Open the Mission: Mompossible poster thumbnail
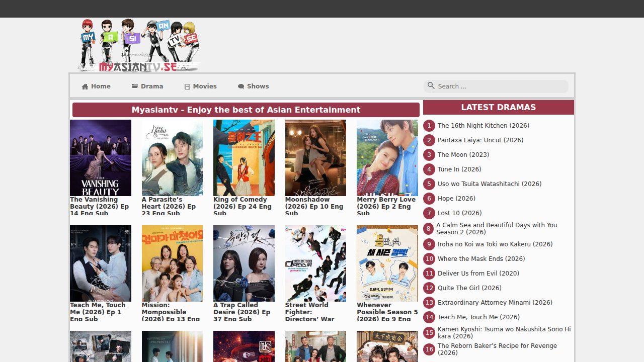Image resolution: width=644 pixels, height=362 pixels. [x=172, y=263]
